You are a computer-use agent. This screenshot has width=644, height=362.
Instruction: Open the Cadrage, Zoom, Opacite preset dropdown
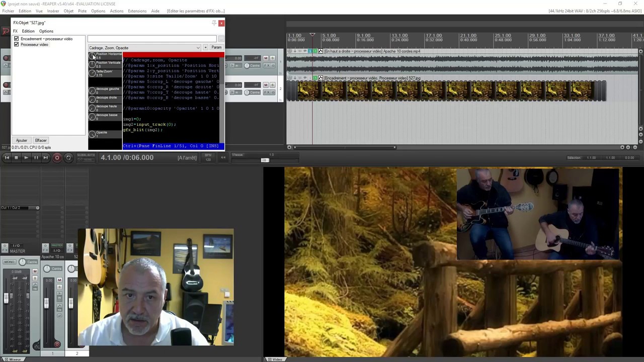pyautogui.click(x=144, y=48)
